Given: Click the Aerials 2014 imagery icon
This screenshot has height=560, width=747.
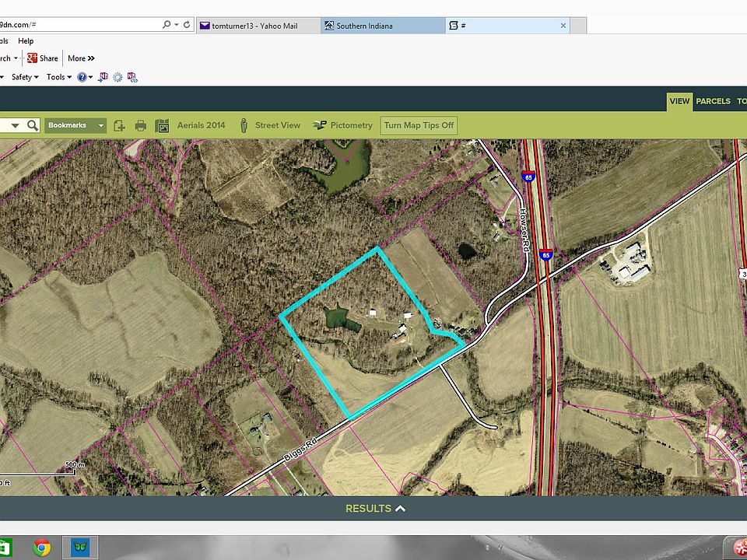Looking at the screenshot, I should click(x=163, y=125).
